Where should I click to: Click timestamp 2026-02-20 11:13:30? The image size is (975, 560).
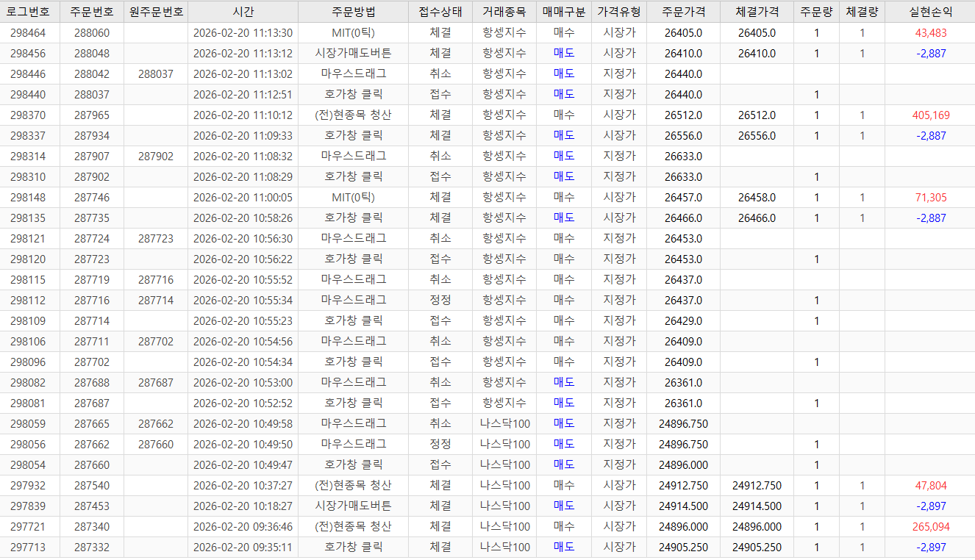tap(243, 33)
